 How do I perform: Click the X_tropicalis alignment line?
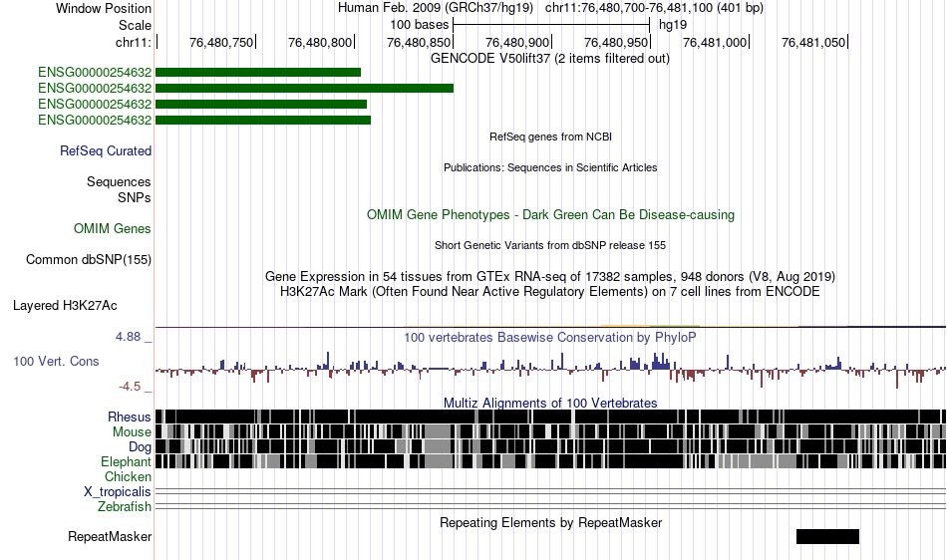tap(550, 491)
